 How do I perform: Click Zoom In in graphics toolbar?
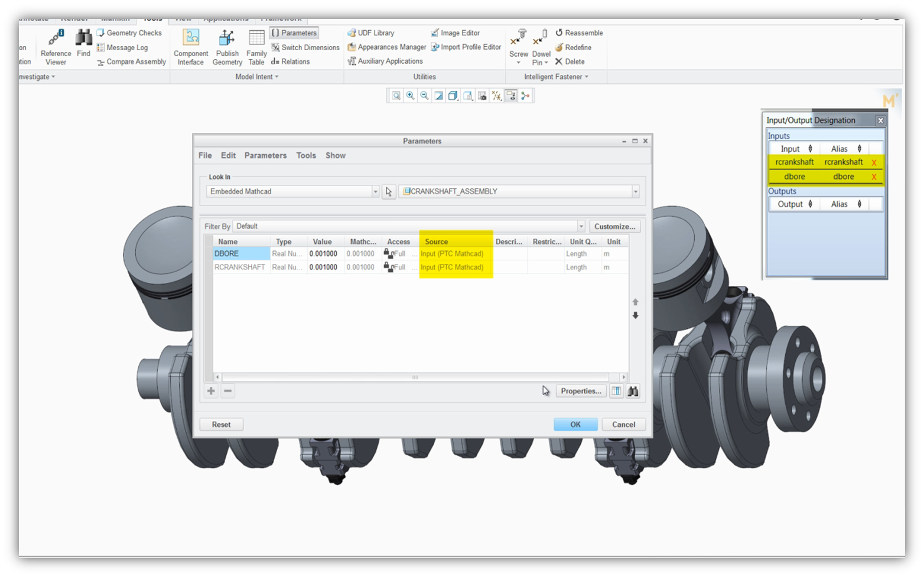pos(410,96)
